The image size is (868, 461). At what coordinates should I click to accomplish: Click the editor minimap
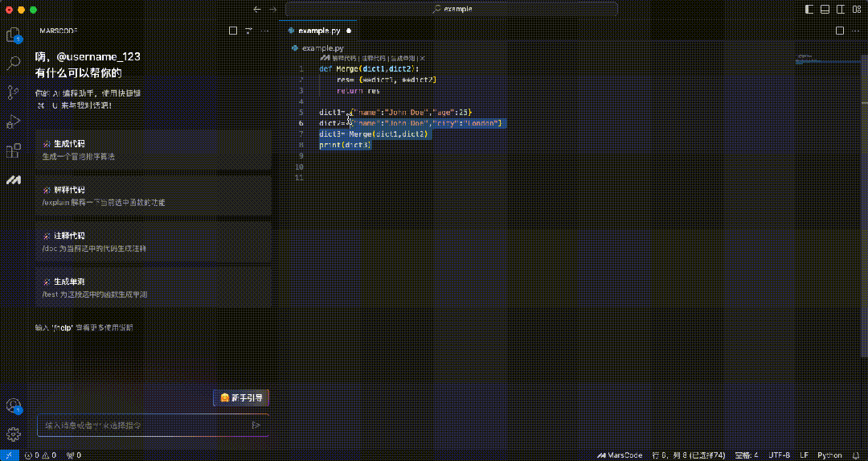[828, 60]
